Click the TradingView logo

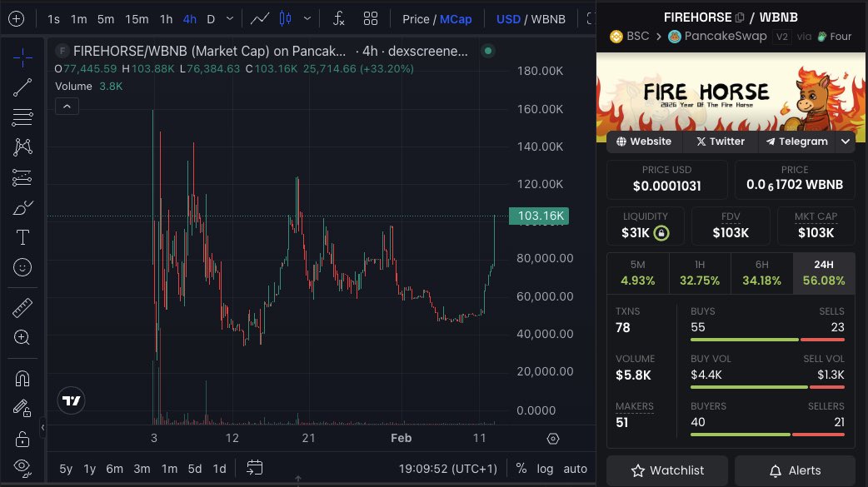click(x=71, y=400)
